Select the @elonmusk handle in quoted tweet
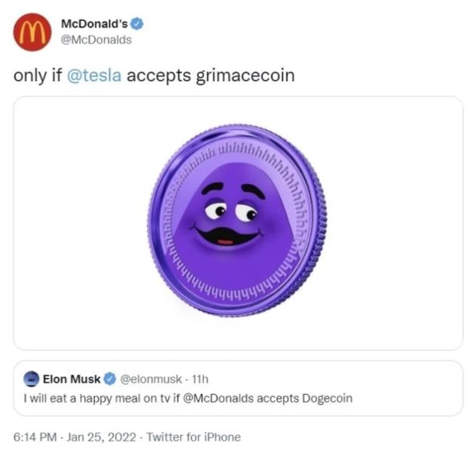 click(x=151, y=379)
